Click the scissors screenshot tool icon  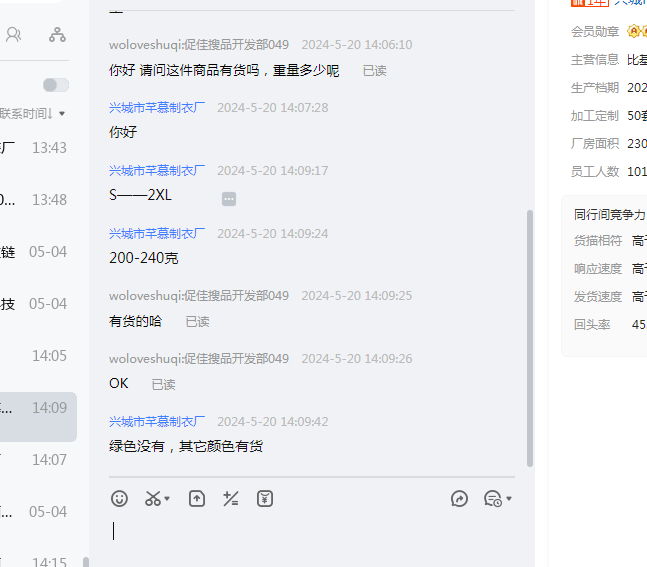click(152, 498)
